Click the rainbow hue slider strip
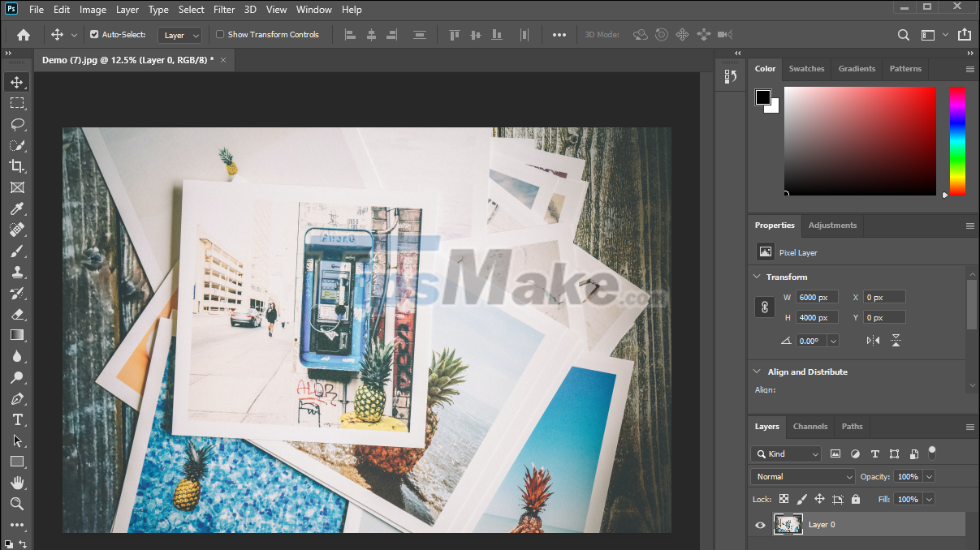 pyautogui.click(x=957, y=141)
